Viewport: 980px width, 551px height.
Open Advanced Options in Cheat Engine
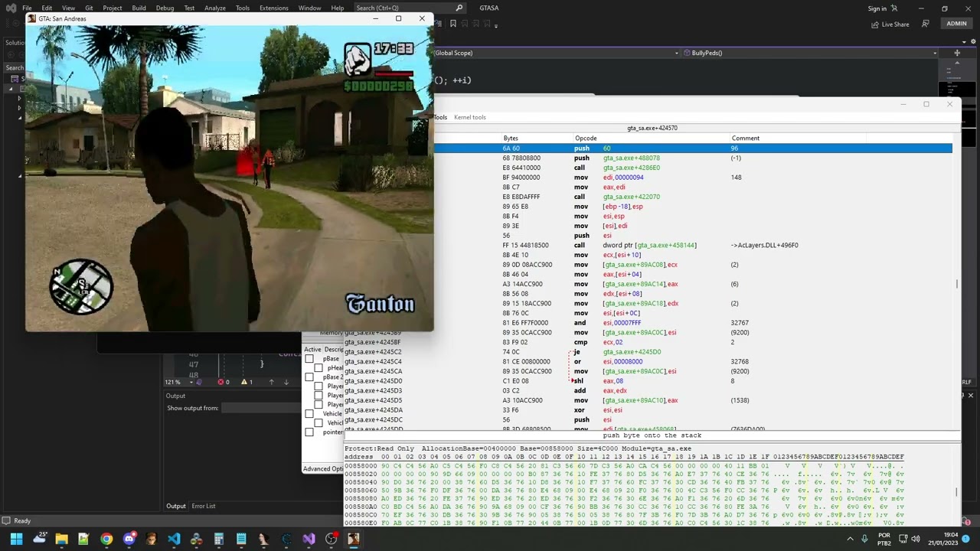point(323,469)
